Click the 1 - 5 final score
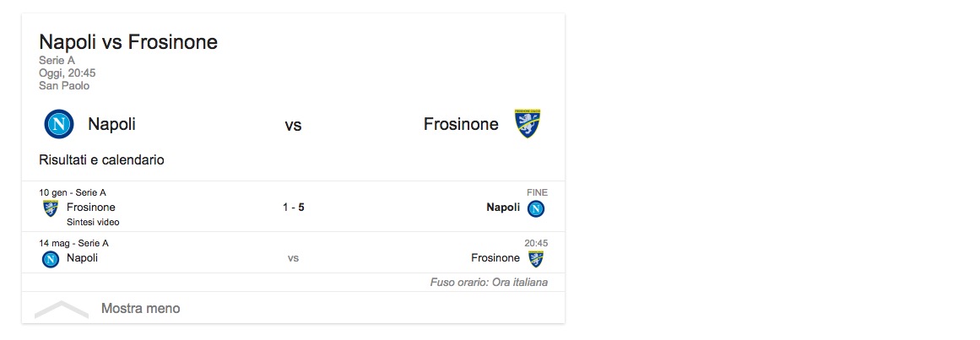 293,208
